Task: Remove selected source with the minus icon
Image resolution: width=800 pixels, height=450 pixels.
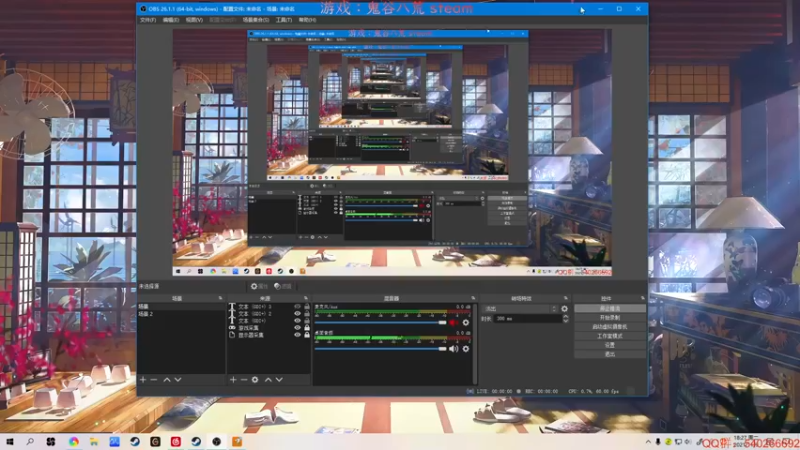Action: tap(244, 380)
